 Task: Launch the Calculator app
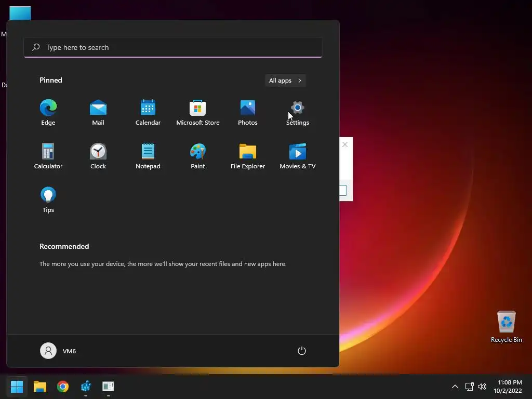coord(48,156)
